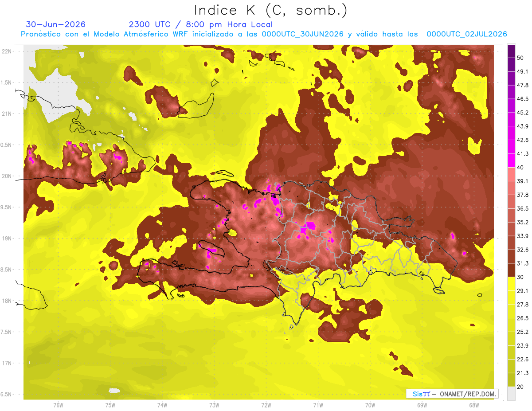The height and width of the screenshot is (411, 532).
Task: Click the latitude axis label '17N'
Action: pos(8,363)
